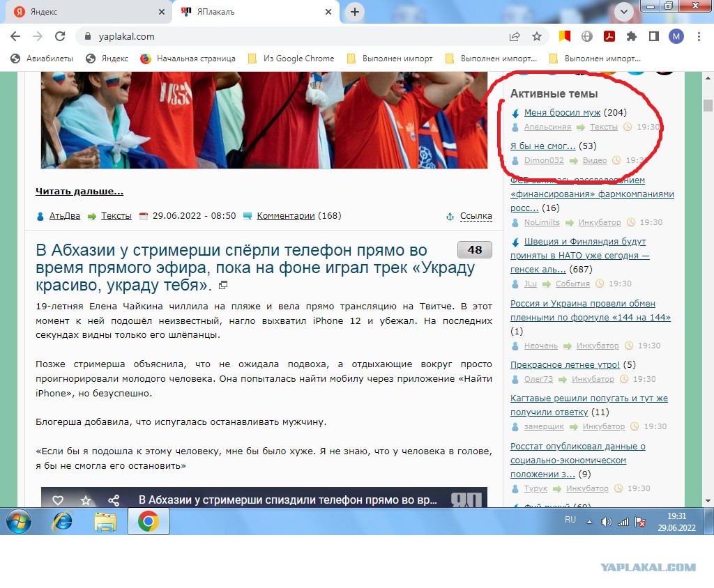Viewport: 714px width, 588px height.
Task: Open user JLu profile
Action: [531, 284]
